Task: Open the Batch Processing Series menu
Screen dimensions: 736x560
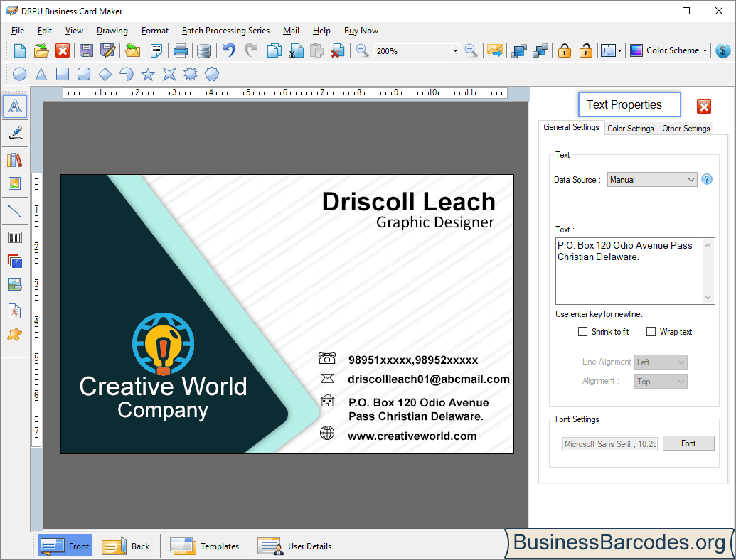Action: [x=225, y=31]
